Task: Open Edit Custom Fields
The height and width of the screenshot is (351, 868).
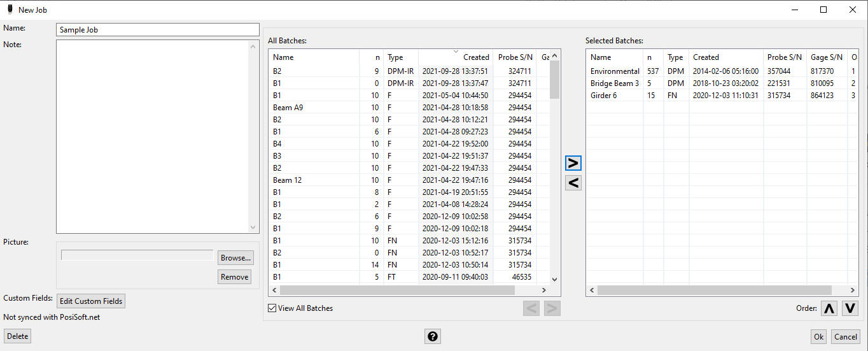Action: click(x=91, y=301)
